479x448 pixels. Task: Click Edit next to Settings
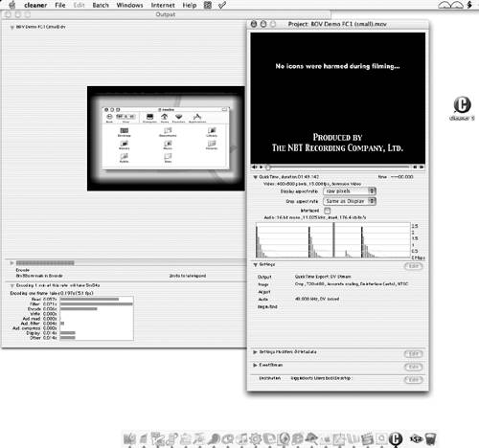pos(414,266)
